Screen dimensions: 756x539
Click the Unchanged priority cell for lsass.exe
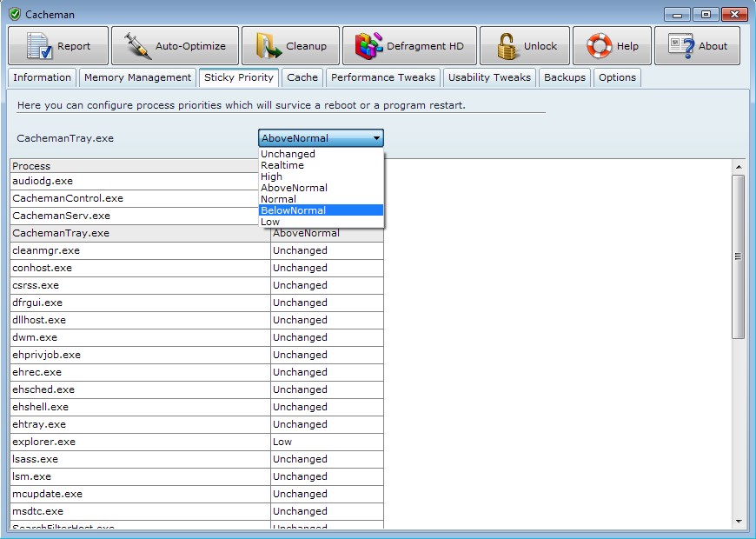tap(327, 459)
